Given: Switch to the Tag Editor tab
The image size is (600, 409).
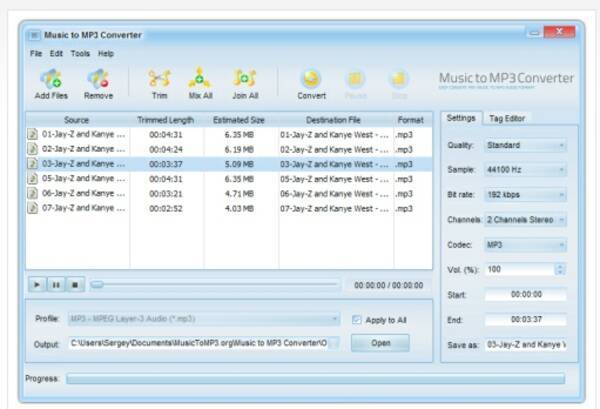Looking at the screenshot, I should pyautogui.click(x=506, y=119).
